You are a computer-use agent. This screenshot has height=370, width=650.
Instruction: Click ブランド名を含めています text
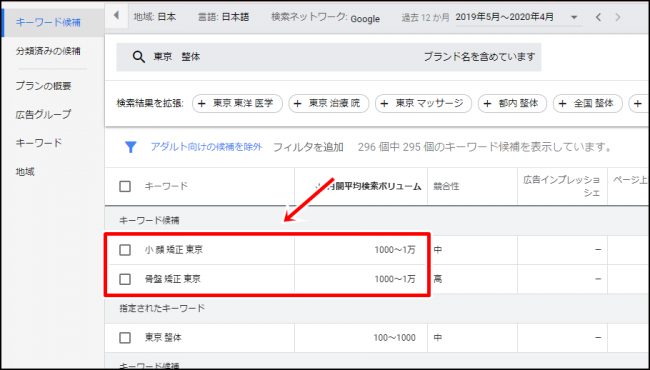pos(479,57)
